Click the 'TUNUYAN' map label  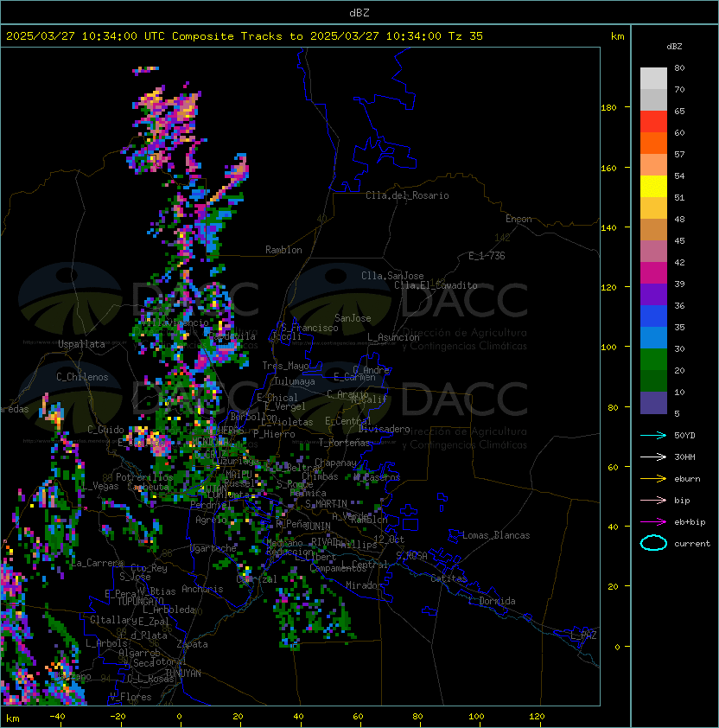183,674
